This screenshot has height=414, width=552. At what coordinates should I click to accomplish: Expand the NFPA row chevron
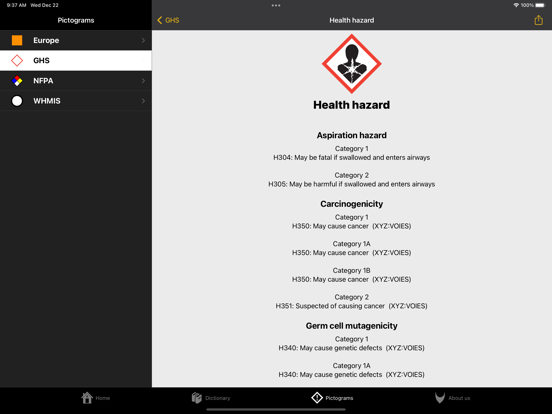143,81
